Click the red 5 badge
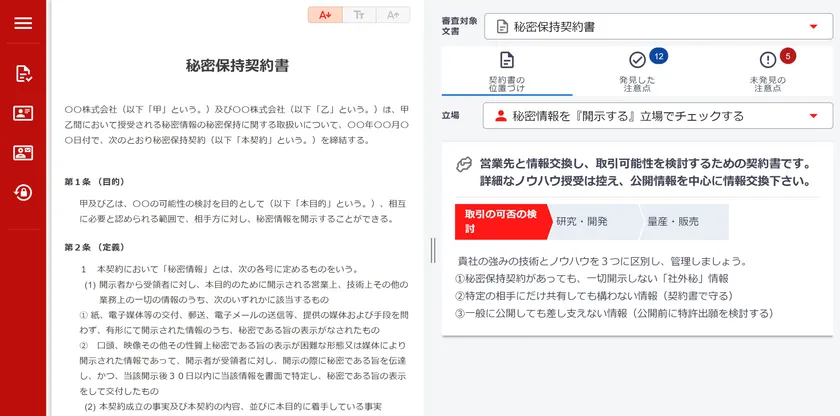Image resolution: width=840 pixels, height=416 pixels. pyautogui.click(x=788, y=56)
